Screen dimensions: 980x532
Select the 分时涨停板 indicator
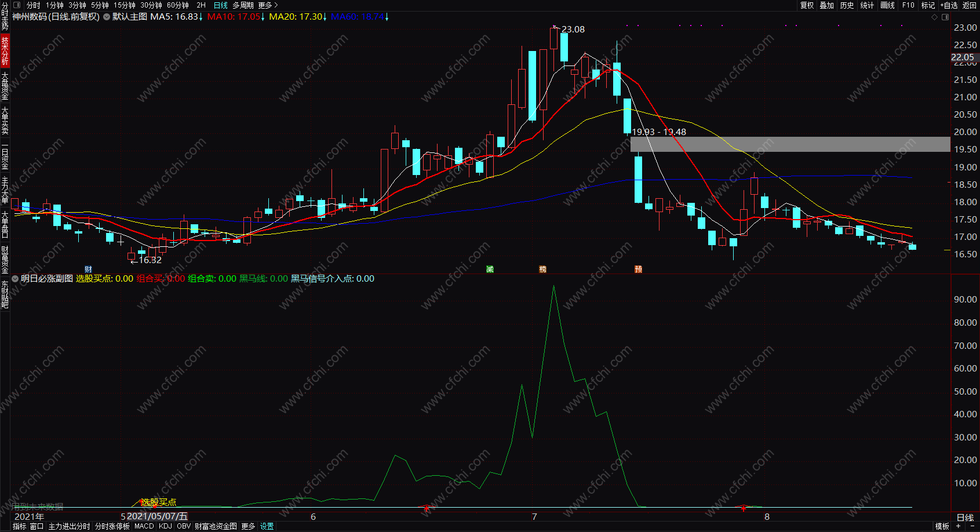pyautogui.click(x=112, y=526)
